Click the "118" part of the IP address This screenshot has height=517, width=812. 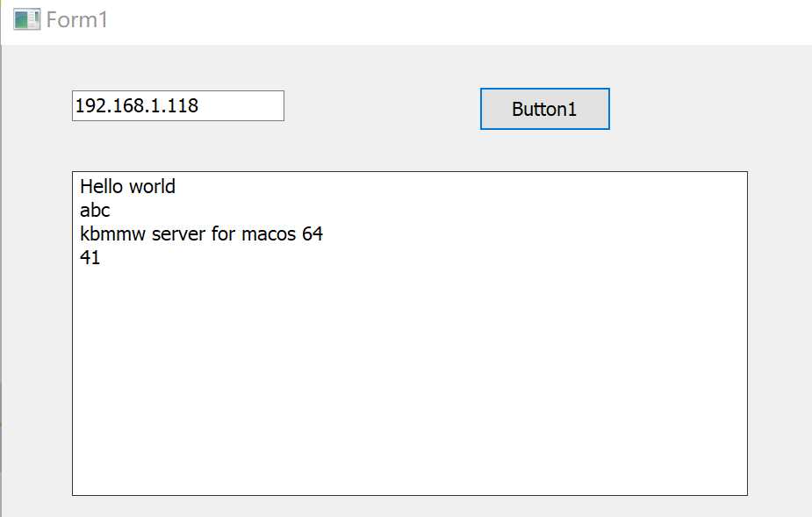pos(183,106)
